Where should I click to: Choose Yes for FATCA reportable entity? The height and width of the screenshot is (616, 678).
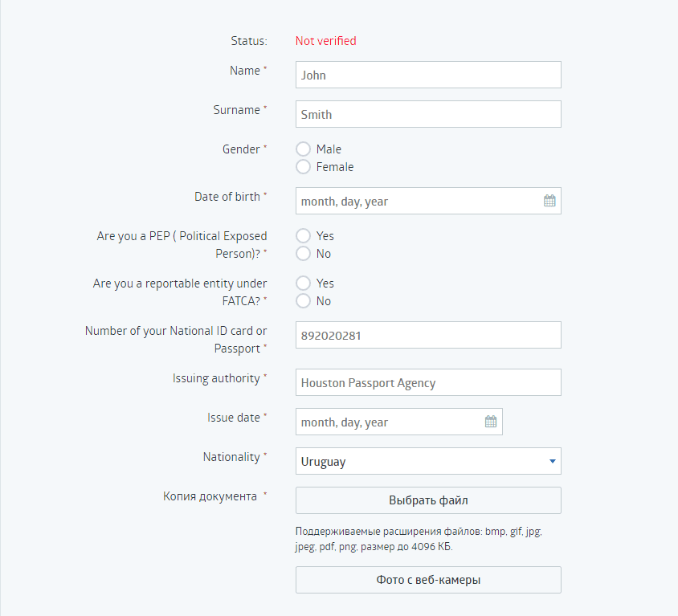point(303,284)
